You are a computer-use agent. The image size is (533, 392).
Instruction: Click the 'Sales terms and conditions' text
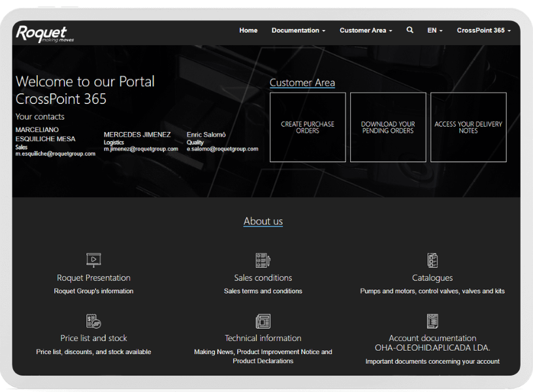coord(263,291)
